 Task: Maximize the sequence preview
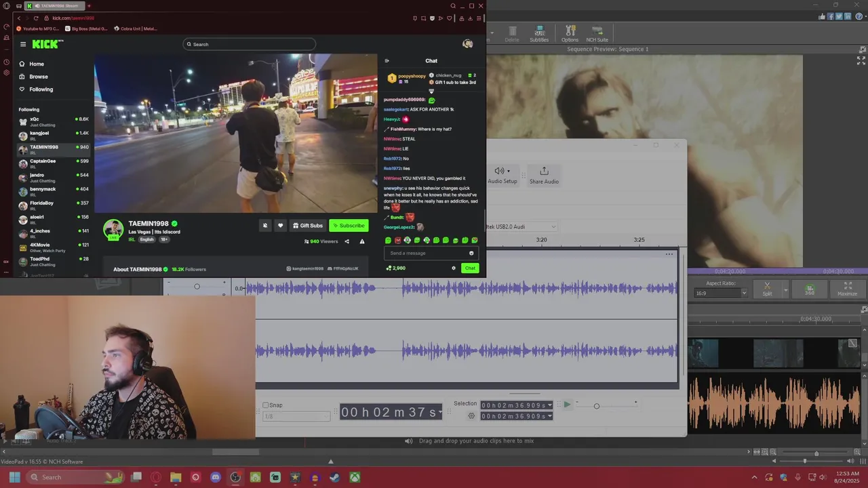tap(848, 289)
